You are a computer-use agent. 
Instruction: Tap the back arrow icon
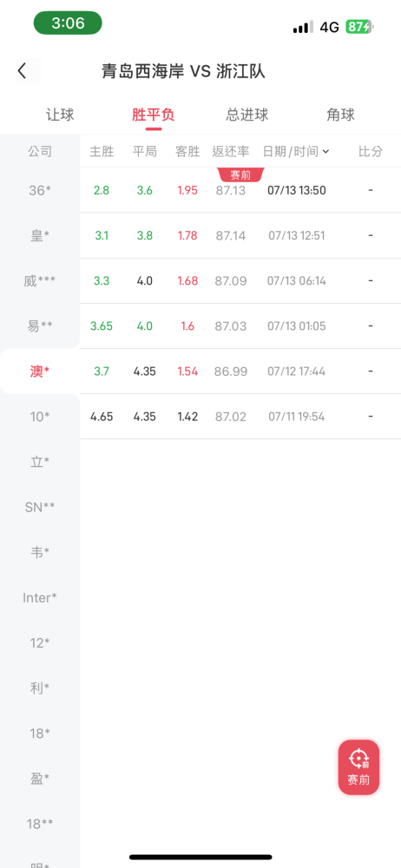pos(22,71)
